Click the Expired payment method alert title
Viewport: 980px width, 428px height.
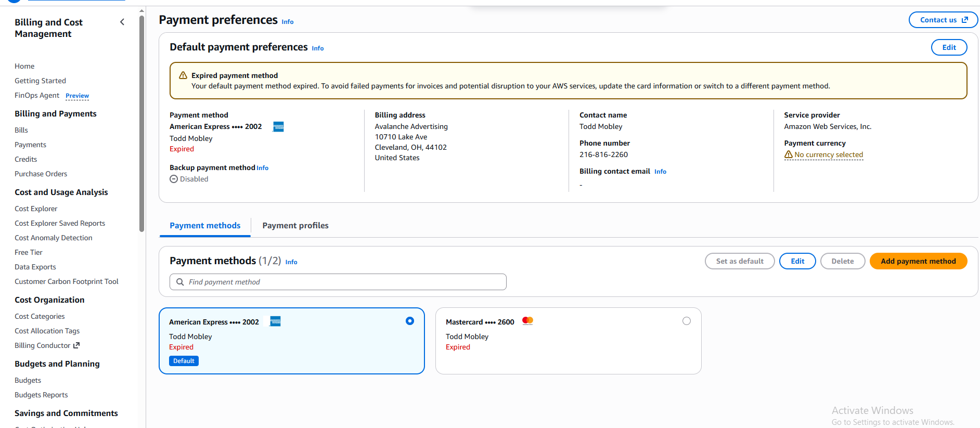point(235,75)
